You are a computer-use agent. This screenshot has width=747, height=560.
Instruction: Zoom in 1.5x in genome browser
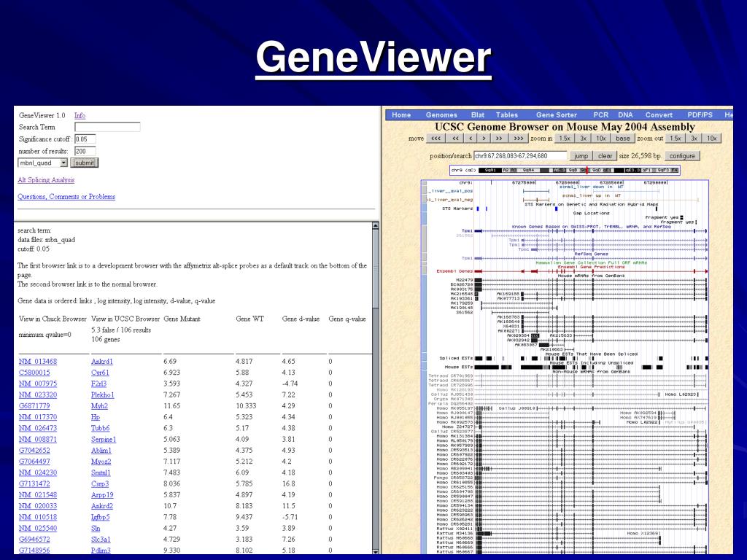click(x=565, y=138)
